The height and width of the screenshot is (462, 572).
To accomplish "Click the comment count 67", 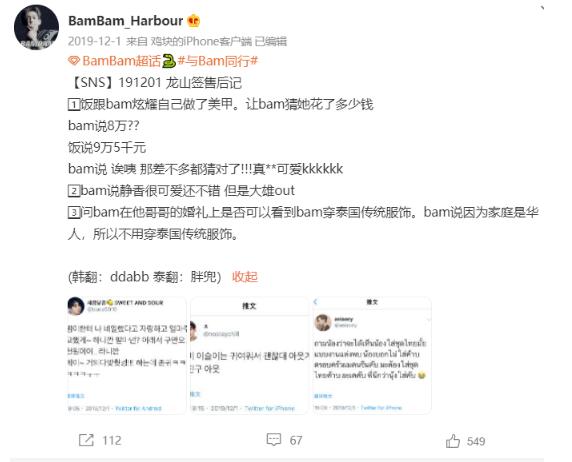I will click(x=295, y=440).
